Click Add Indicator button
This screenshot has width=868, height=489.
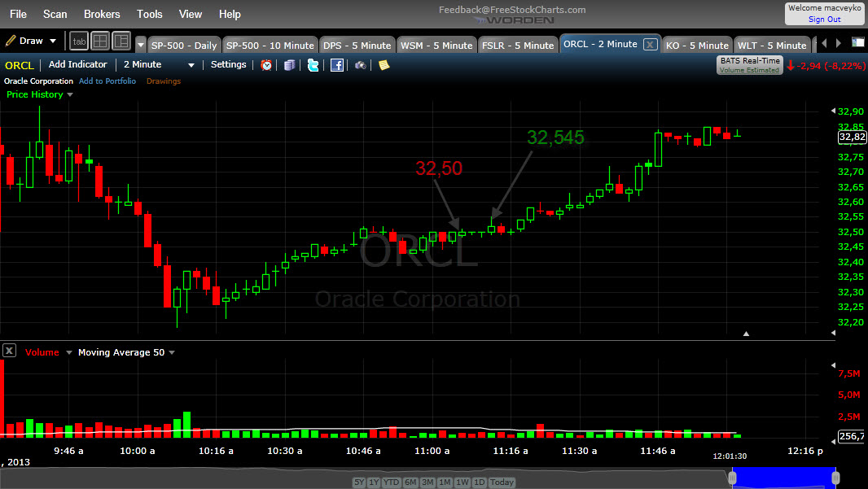click(x=77, y=64)
